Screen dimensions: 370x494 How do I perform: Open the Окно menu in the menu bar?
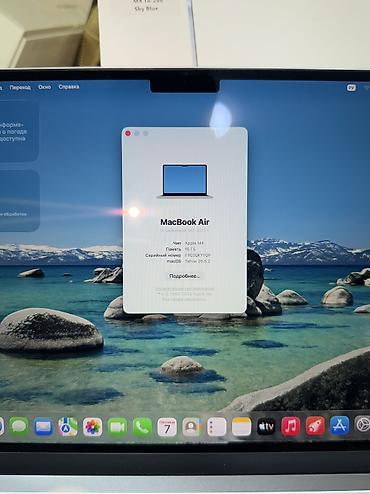click(x=44, y=87)
